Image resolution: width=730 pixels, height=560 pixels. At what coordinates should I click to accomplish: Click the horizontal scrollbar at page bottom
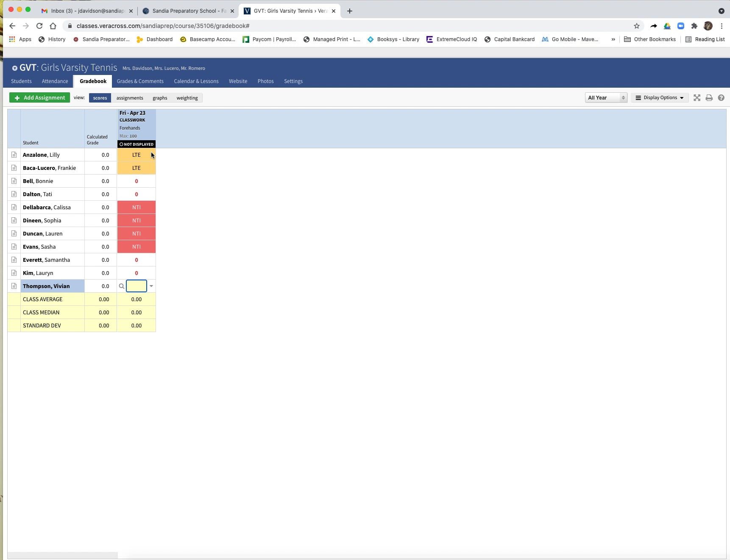[63, 555]
